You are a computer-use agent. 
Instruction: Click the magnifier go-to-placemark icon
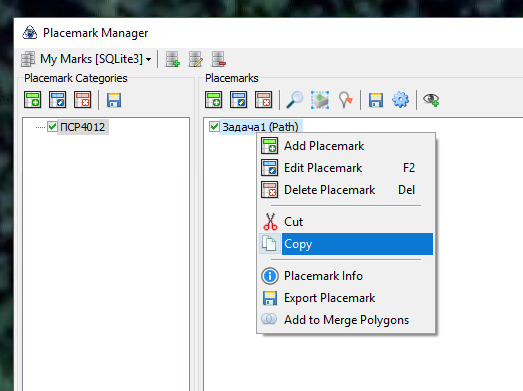click(295, 100)
